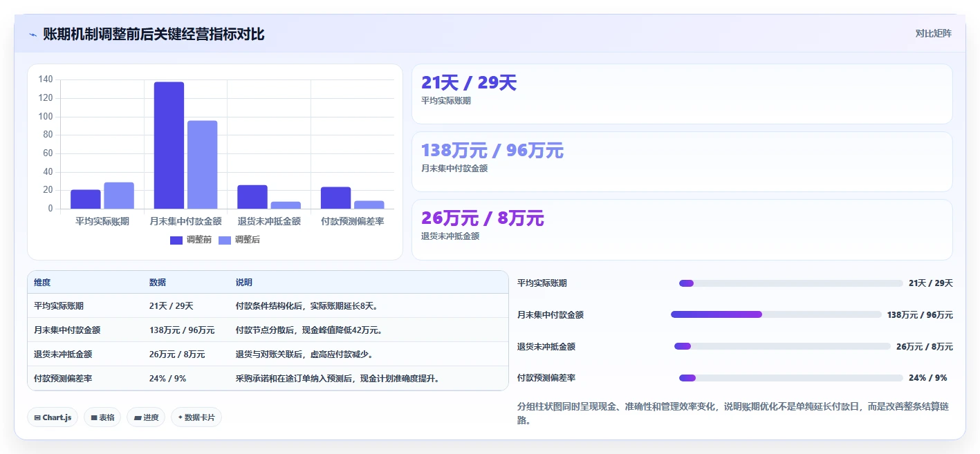This screenshot has width=980, height=454.
Task: Click the 调整后 bar for 月末集中付款金额
Action: coord(202,164)
